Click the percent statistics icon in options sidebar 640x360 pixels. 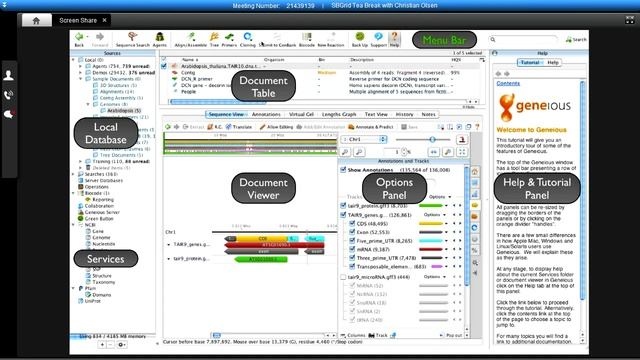[x=475, y=250]
